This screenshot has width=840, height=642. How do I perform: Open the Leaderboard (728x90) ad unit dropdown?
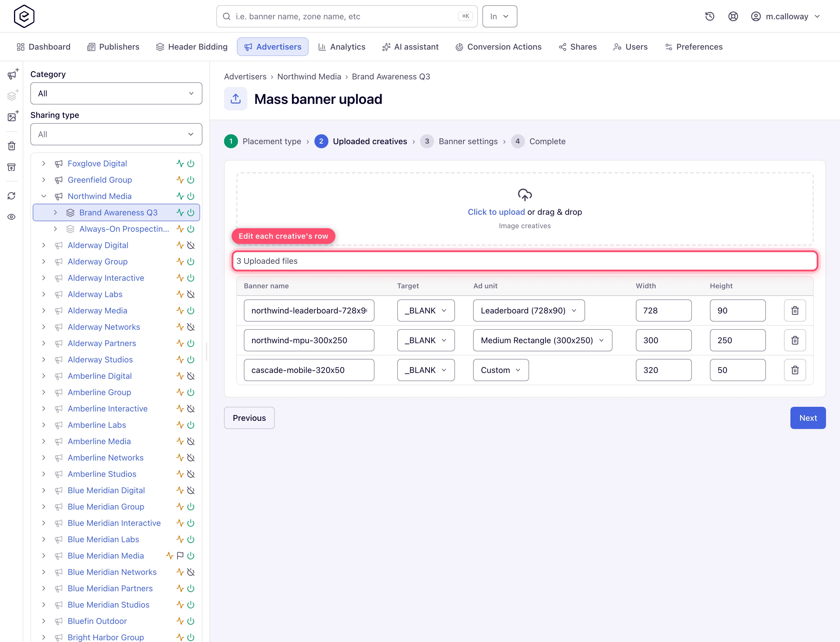(529, 310)
